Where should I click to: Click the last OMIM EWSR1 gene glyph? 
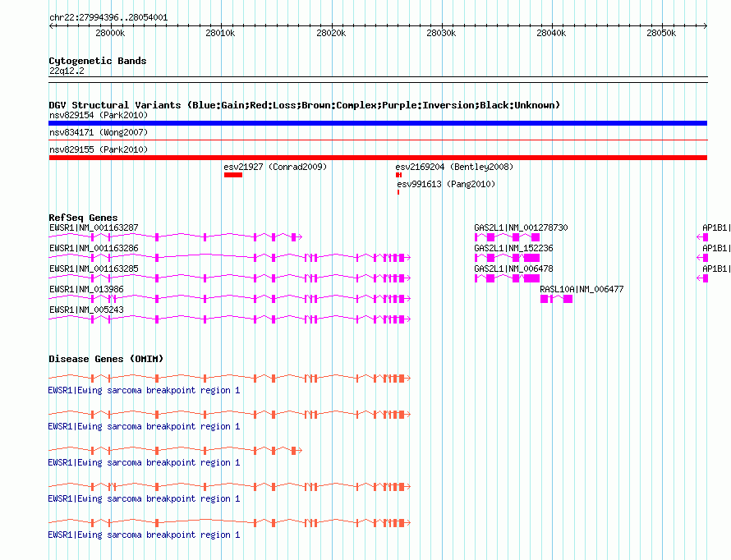229,523
